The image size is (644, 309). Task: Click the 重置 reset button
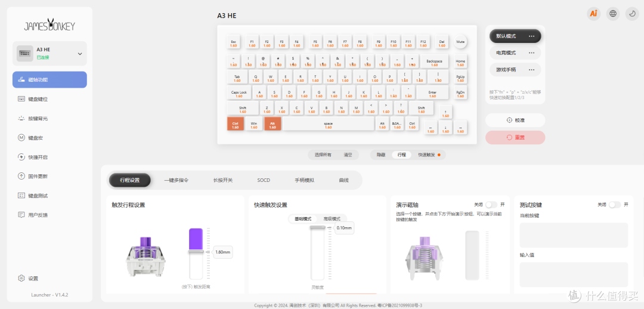(515, 138)
